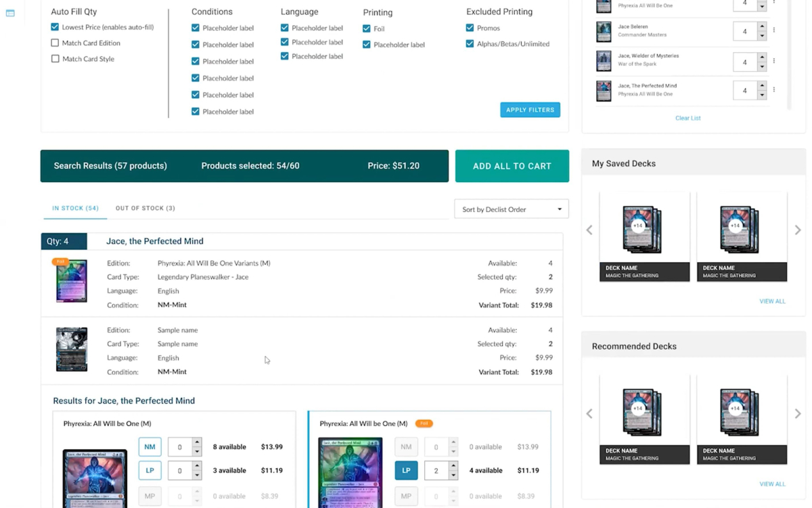Click Jace Beleren card thumbnail
The width and height of the screenshot is (812, 508).
tap(604, 31)
